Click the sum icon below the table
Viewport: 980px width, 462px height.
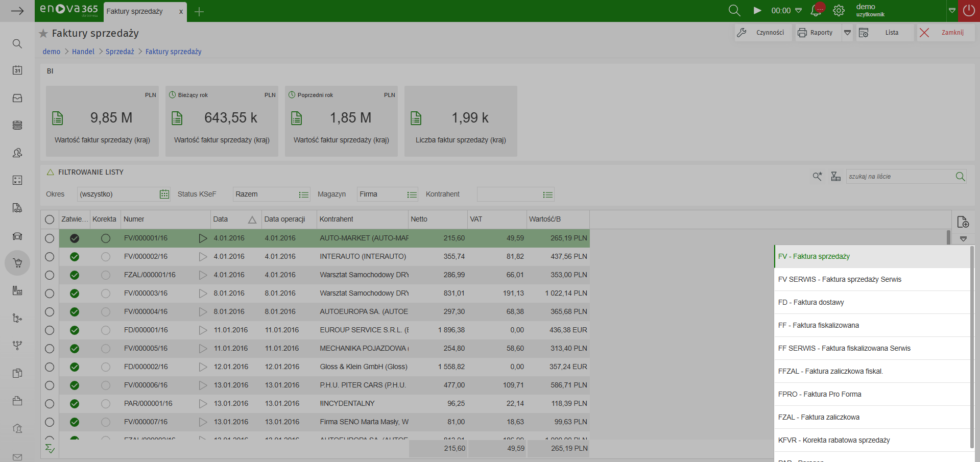pyautogui.click(x=50, y=448)
